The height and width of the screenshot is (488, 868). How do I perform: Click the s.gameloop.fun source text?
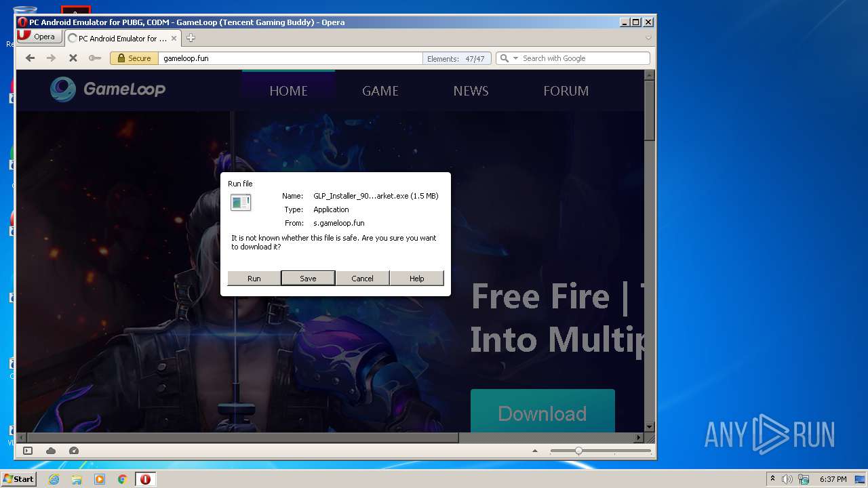point(339,223)
